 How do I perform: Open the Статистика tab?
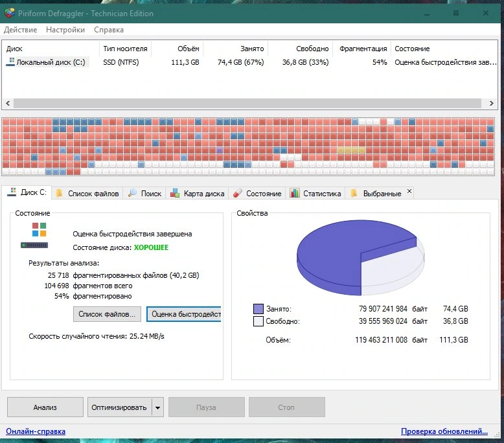[x=315, y=194]
